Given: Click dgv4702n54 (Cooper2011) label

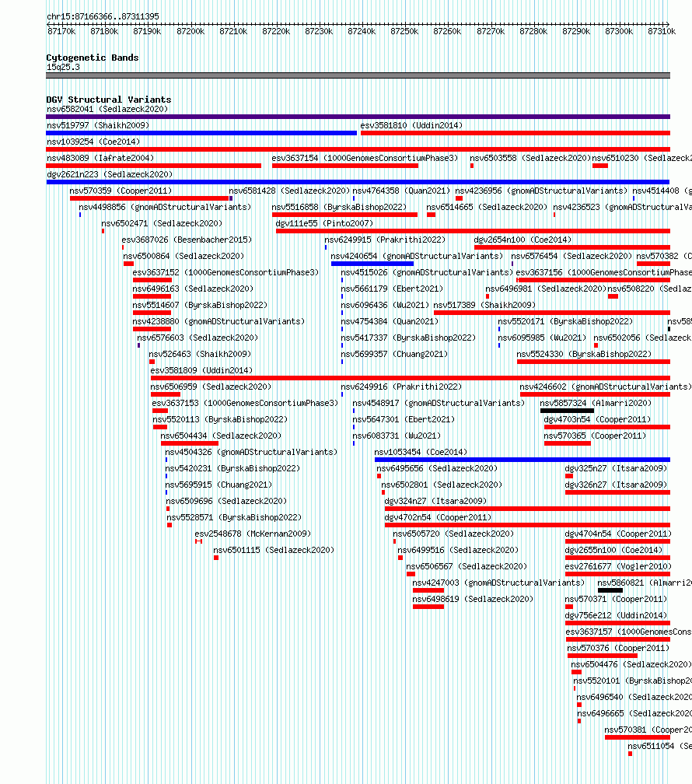Looking at the screenshot, I should click(438, 517).
